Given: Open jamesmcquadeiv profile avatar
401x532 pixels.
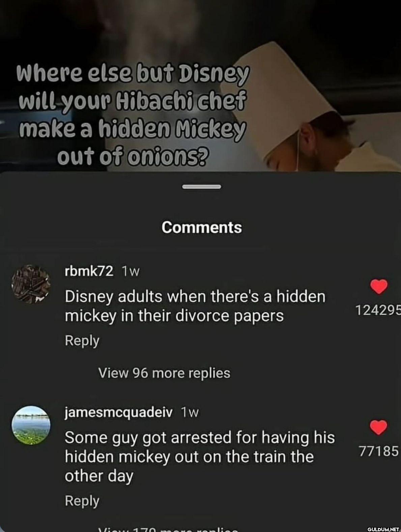Looking at the screenshot, I should (31, 425).
